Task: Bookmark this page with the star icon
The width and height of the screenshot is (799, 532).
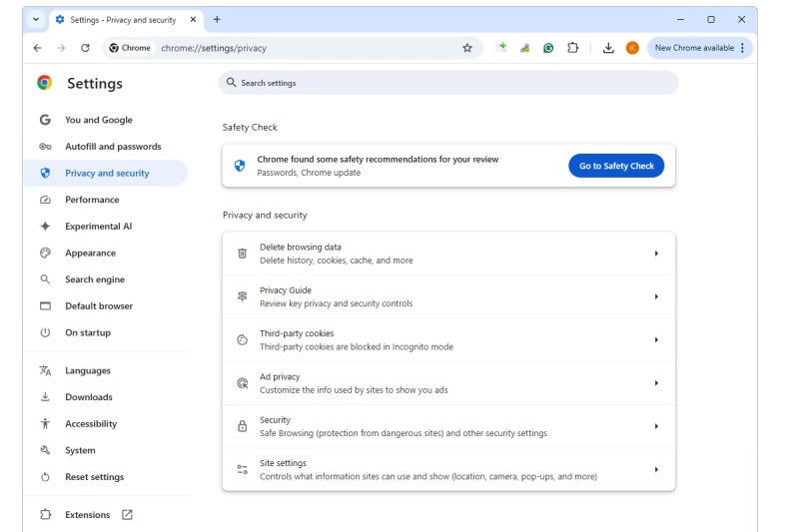Action: (x=467, y=48)
